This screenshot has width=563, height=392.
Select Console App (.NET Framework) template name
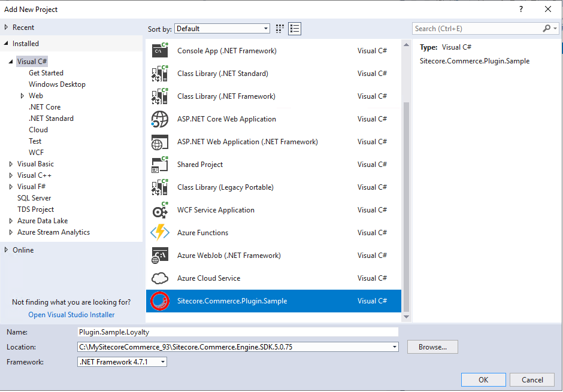tap(227, 51)
